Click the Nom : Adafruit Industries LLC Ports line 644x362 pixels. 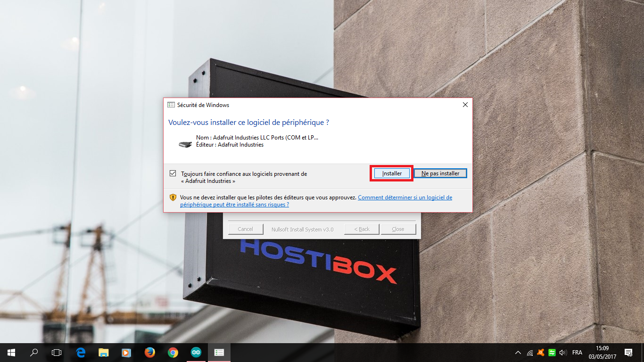tap(257, 137)
